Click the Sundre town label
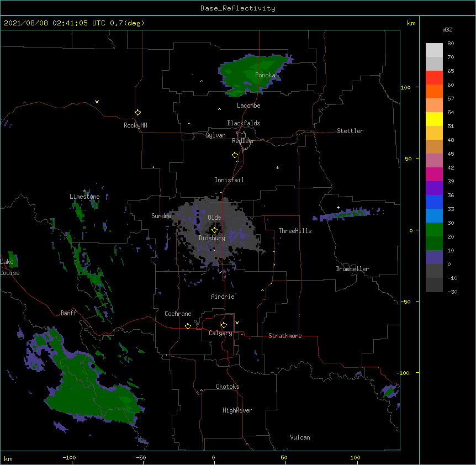Viewport: 476px width, 465px height. point(161,216)
